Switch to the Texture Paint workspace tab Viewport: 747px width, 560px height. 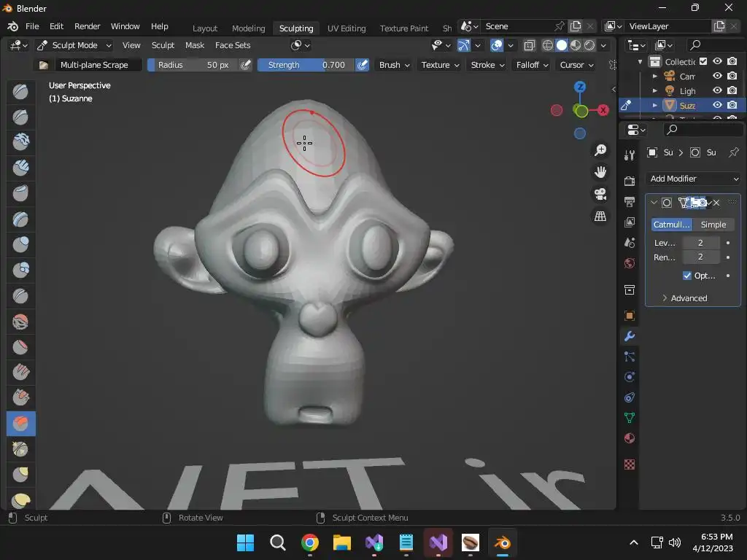(404, 28)
